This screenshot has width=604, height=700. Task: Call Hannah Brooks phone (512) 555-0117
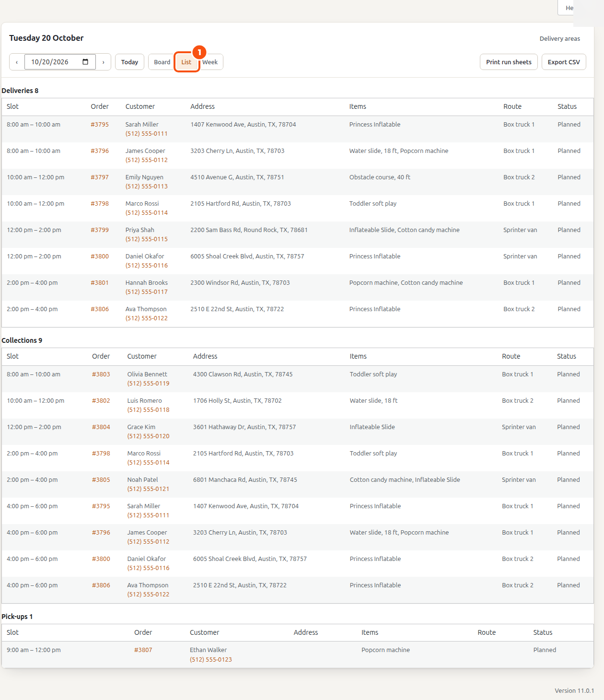coord(147,292)
